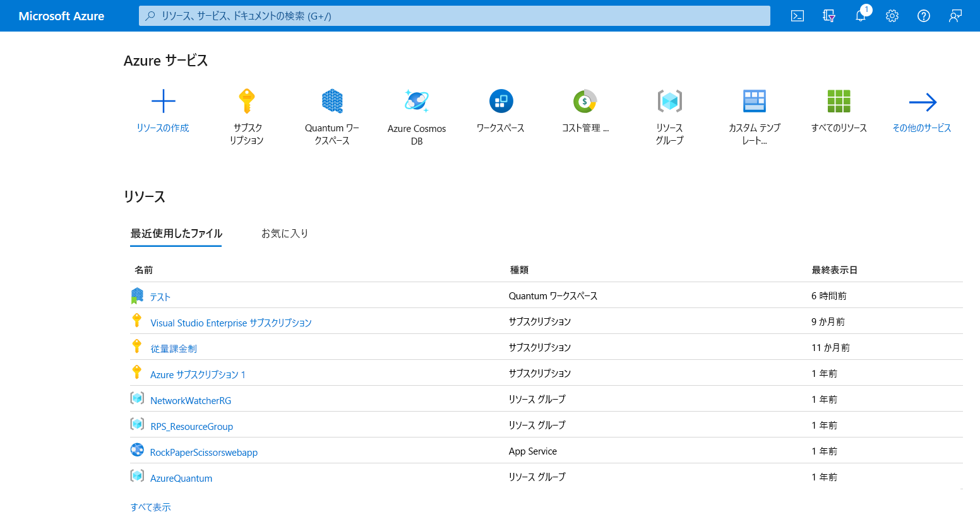Open the RockPaperScissorswebapp link
The image size is (980, 524).
tap(204, 453)
